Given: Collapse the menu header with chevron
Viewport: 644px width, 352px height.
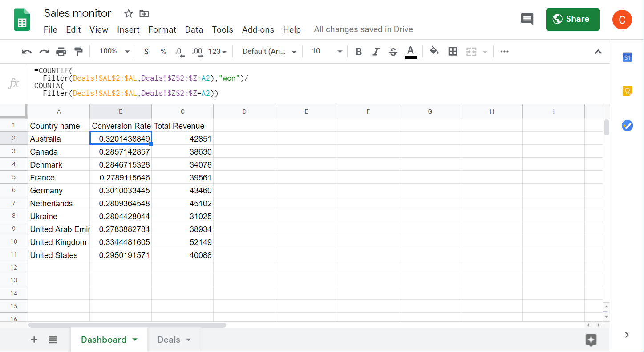Looking at the screenshot, I should 598,52.
